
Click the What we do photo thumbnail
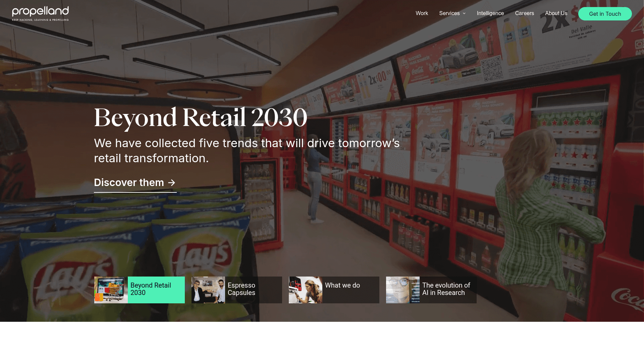tap(305, 290)
